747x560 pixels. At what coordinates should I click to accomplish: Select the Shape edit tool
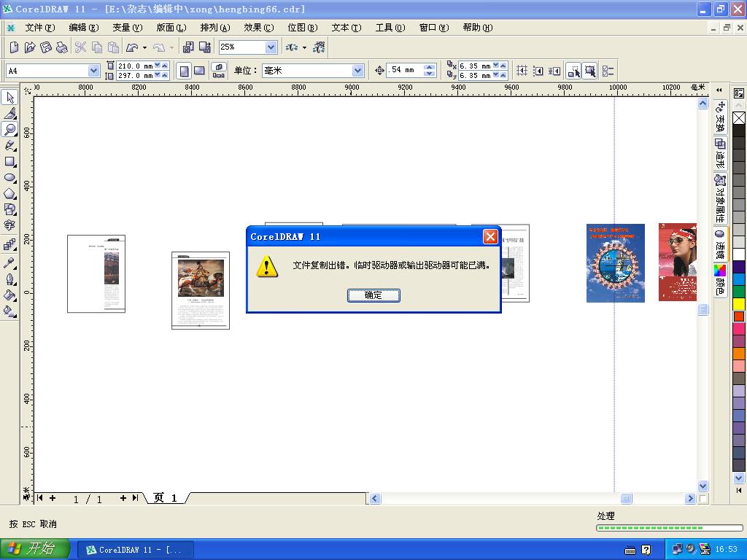tap(9, 113)
